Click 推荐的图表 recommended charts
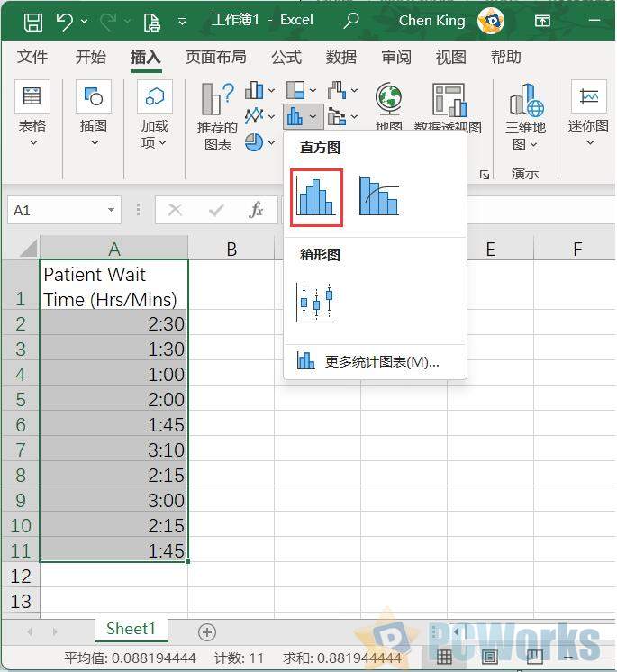 click(217, 116)
